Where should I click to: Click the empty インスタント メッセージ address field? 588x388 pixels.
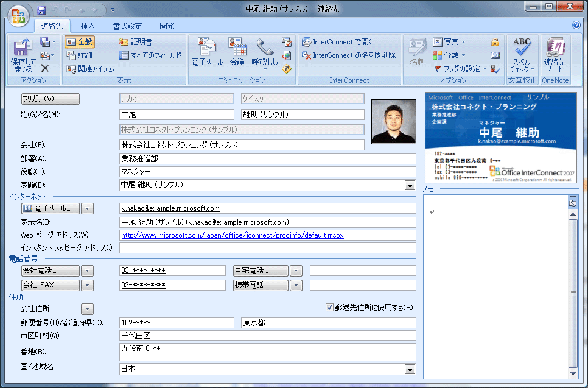(268, 248)
